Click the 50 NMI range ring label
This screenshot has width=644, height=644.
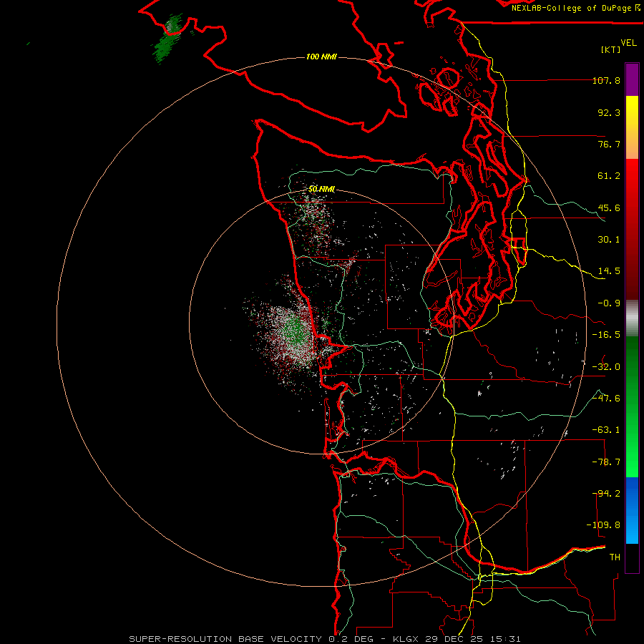(x=321, y=190)
